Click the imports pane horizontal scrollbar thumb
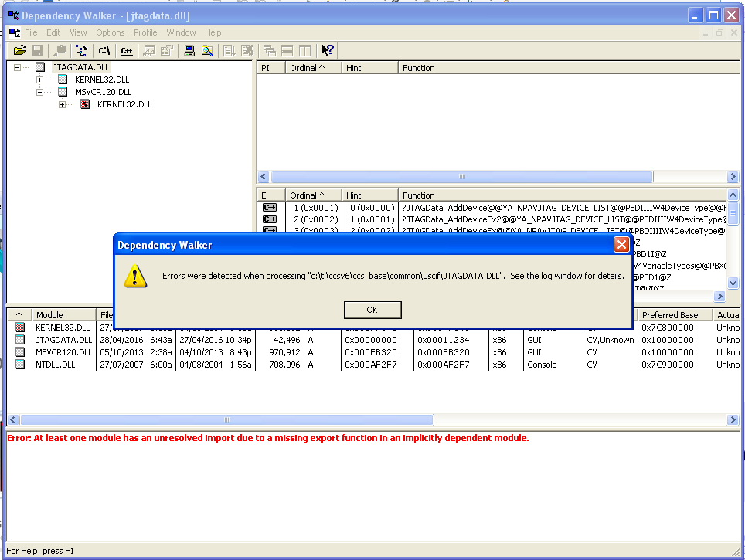745x560 pixels. [462, 177]
